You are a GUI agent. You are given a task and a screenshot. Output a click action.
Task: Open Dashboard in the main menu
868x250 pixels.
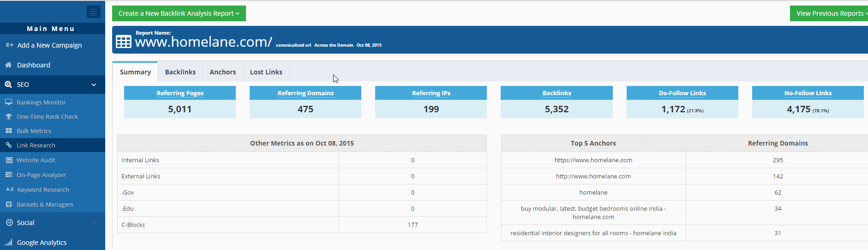click(34, 65)
